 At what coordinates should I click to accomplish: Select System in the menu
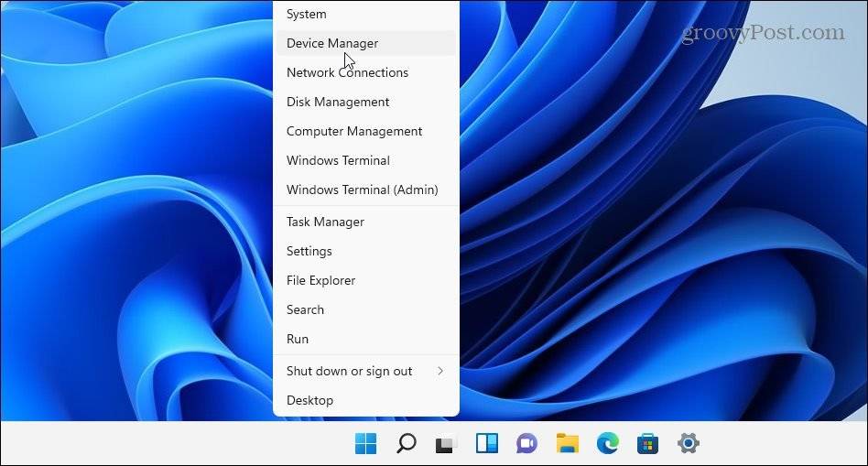[x=366, y=14]
